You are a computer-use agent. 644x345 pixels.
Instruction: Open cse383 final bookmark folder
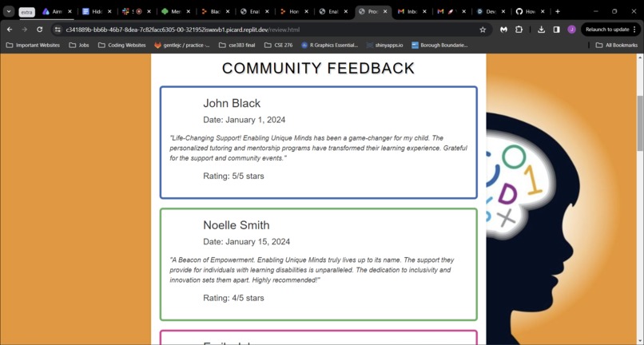(x=237, y=46)
